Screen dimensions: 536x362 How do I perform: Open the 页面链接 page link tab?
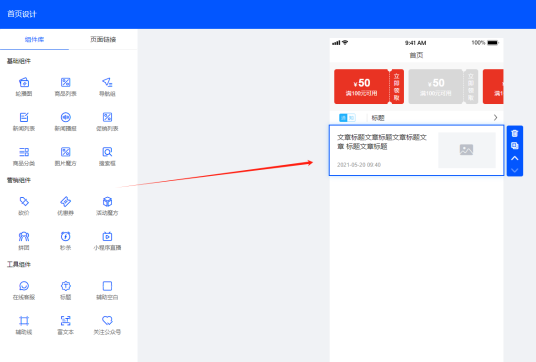103,40
